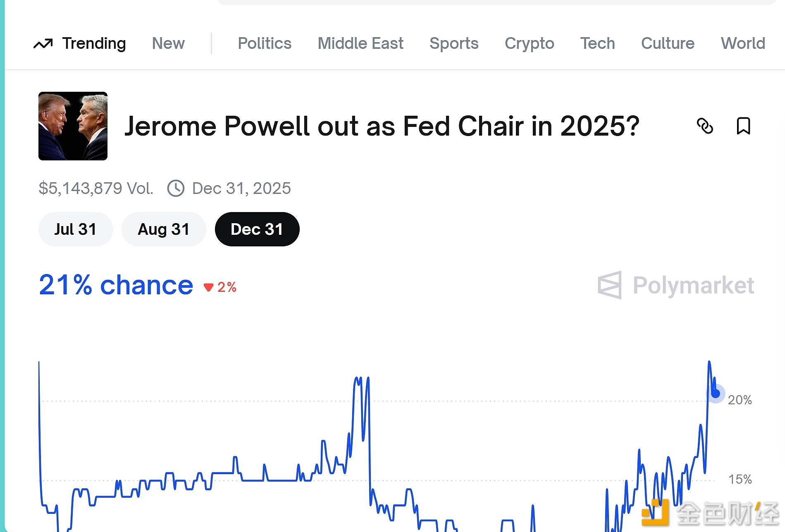This screenshot has height=532, width=785.
Task: Click the clock icon beside end date
Action: (x=176, y=188)
